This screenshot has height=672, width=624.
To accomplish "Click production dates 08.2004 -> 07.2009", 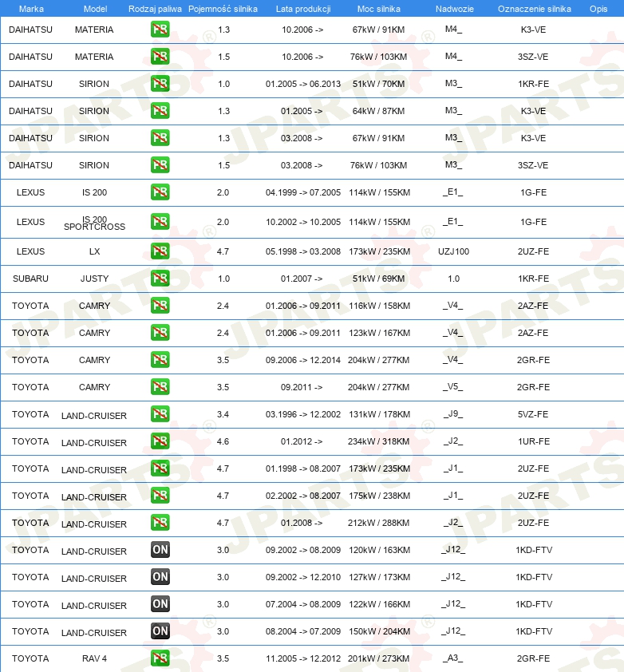I will (303, 632).
